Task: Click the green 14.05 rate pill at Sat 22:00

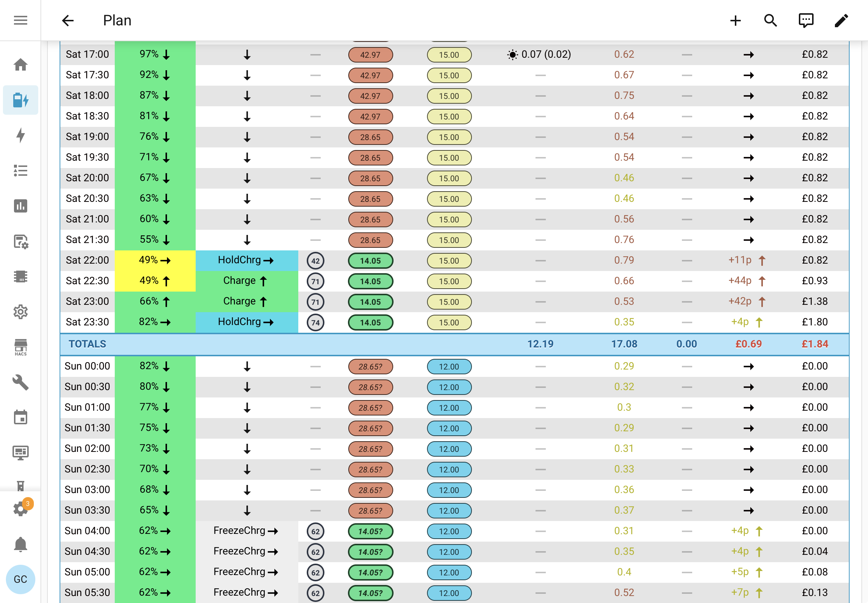Action: tap(370, 261)
